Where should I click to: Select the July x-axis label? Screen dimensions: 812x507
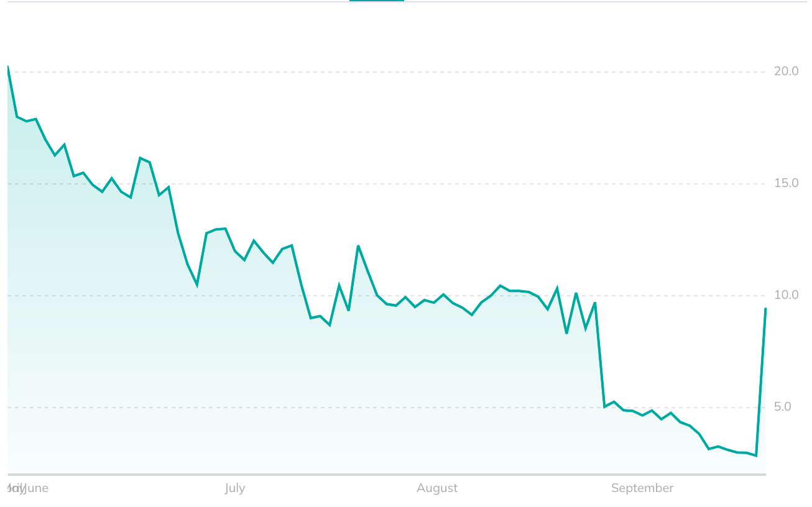[x=235, y=488]
